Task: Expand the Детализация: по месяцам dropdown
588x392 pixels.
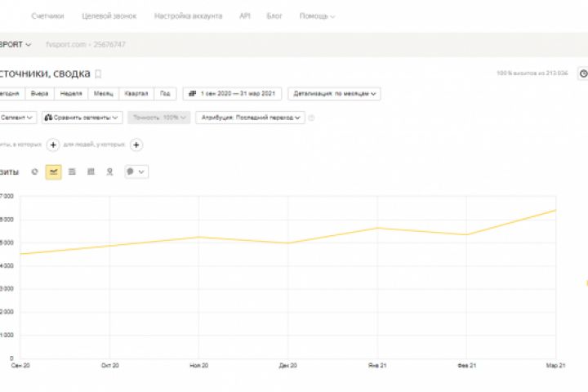Action: tap(335, 94)
